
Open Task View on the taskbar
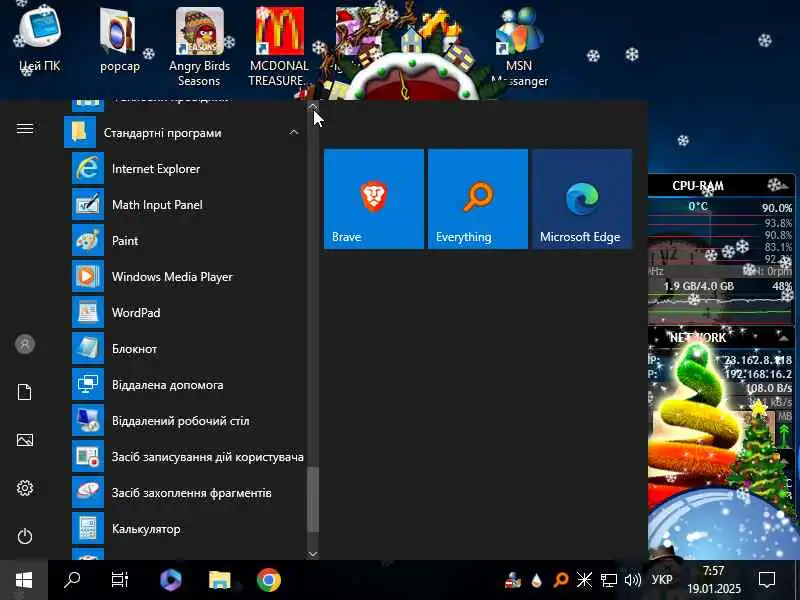click(x=120, y=580)
